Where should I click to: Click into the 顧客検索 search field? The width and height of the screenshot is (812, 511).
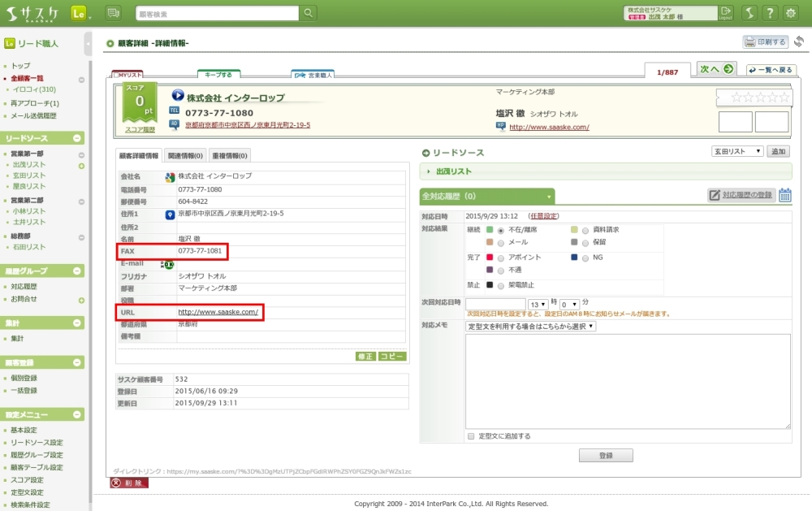(x=217, y=13)
